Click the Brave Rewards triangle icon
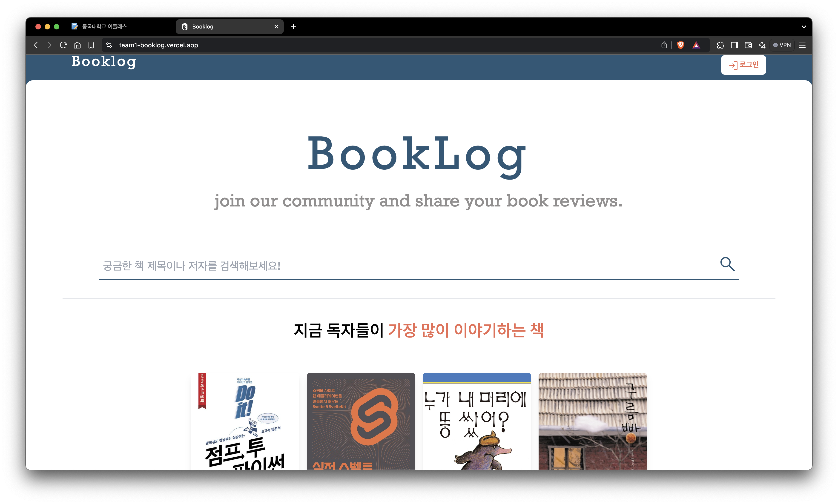The width and height of the screenshot is (838, 504). [696, 45]
